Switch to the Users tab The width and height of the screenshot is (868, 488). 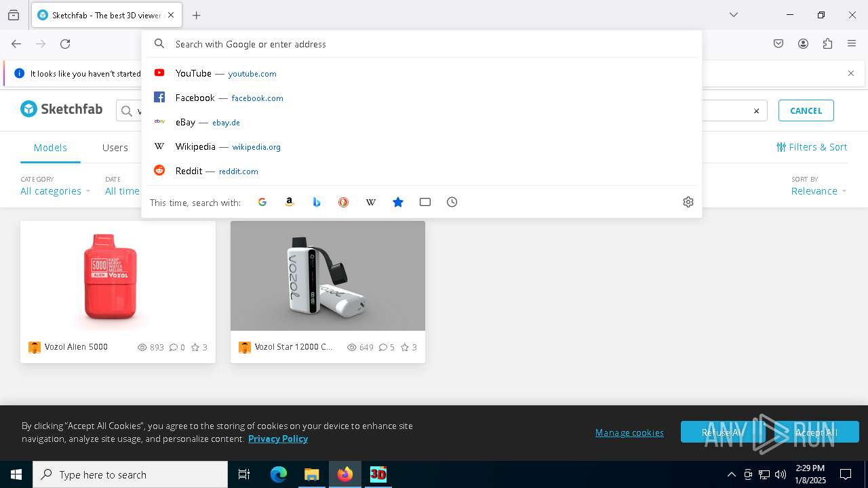tap(115, 148)
